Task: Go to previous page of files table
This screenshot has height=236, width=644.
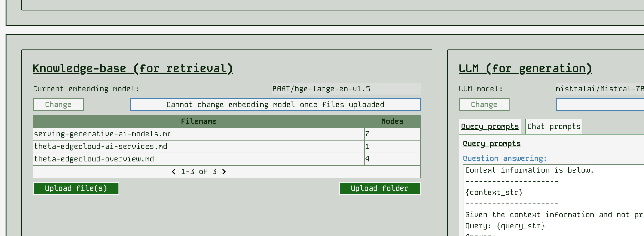Action: tap(173, 172)
